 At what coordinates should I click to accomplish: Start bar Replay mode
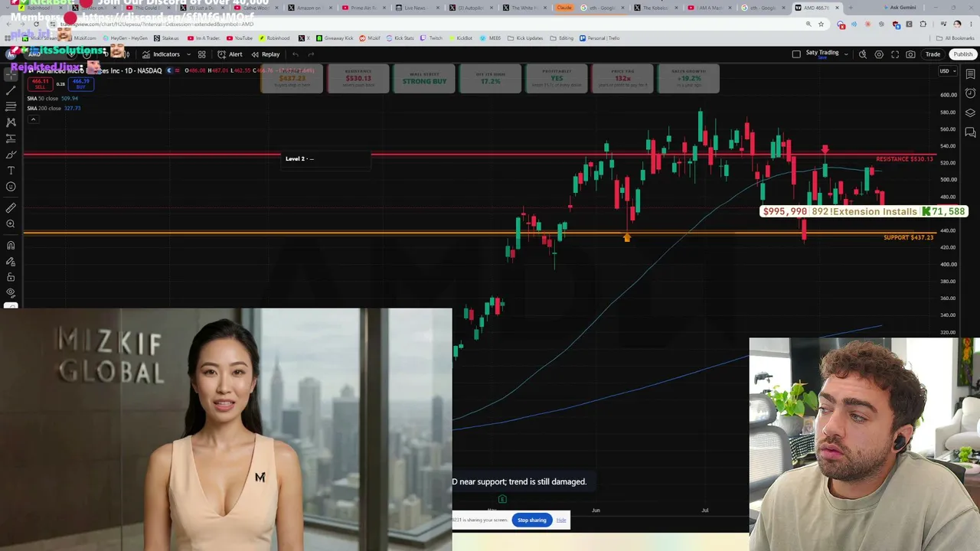pyautogui.click(x=266, y=54)
